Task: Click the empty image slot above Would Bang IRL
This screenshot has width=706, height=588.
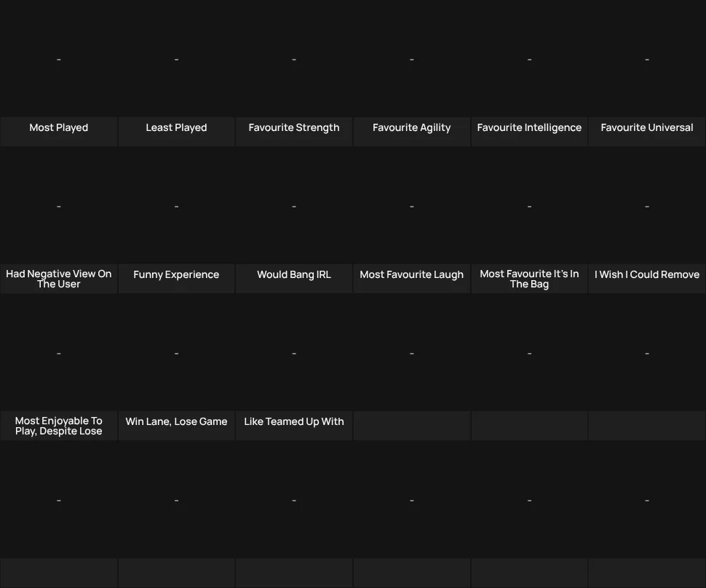Action: tap(294, 206)
